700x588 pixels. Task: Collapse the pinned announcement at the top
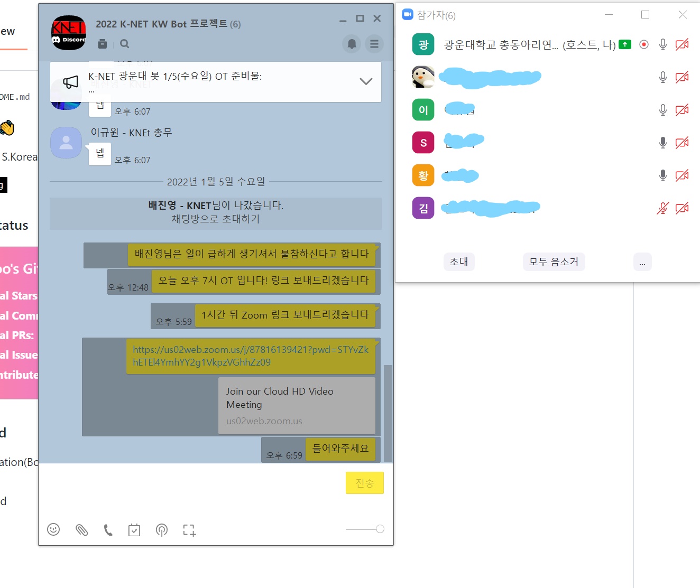(x=365, y=81)
